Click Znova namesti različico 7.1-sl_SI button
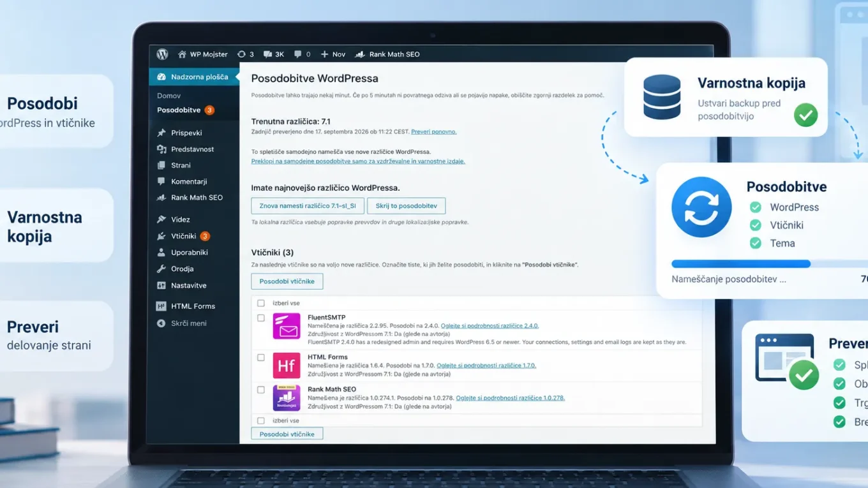This screenshot has width=868, height=488. (x=308, y=206)
